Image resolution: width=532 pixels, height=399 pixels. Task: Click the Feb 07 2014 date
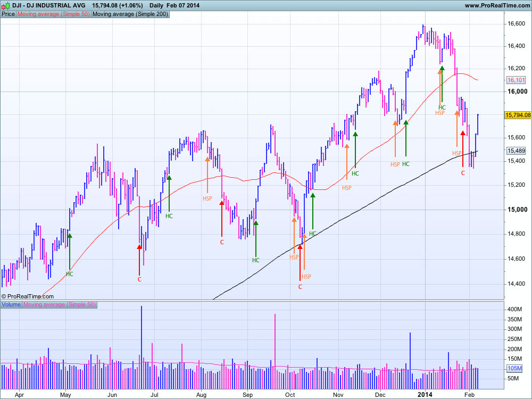183,5
